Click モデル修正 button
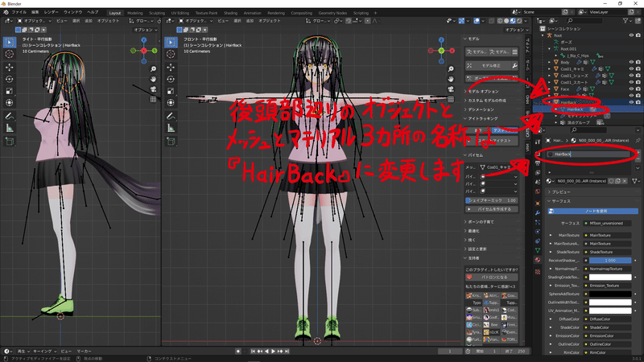The width and height of the screenshot is (644, 362). [489, 66]
